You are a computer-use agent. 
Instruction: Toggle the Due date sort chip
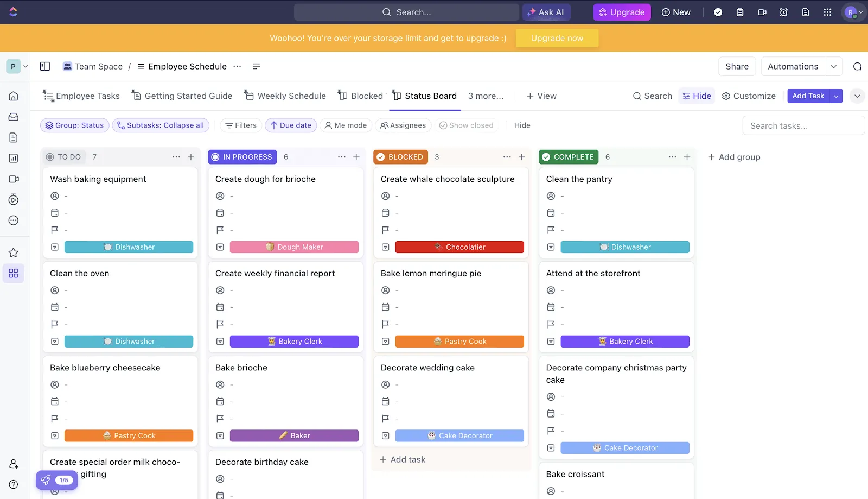coord(291,125)
